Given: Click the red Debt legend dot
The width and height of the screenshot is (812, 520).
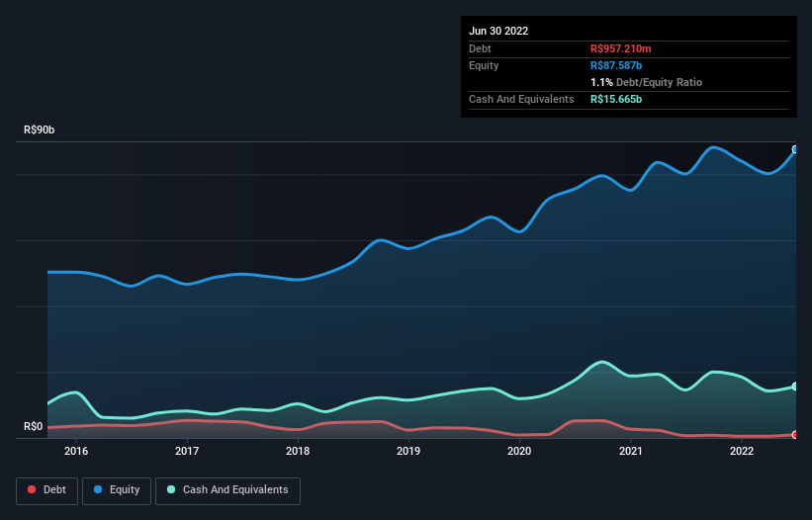Looking at the screenshot, I should tap(32, 489).
